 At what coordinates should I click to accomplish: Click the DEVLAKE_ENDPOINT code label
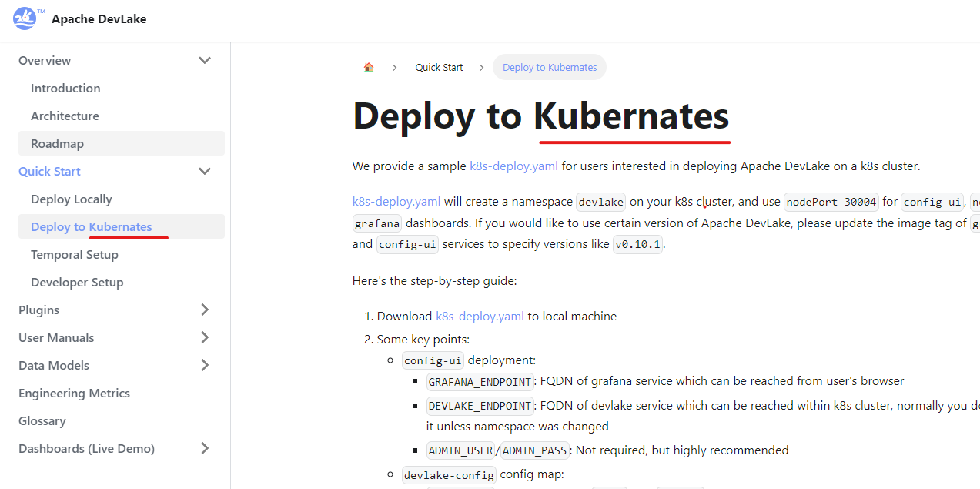pos(480,406)
